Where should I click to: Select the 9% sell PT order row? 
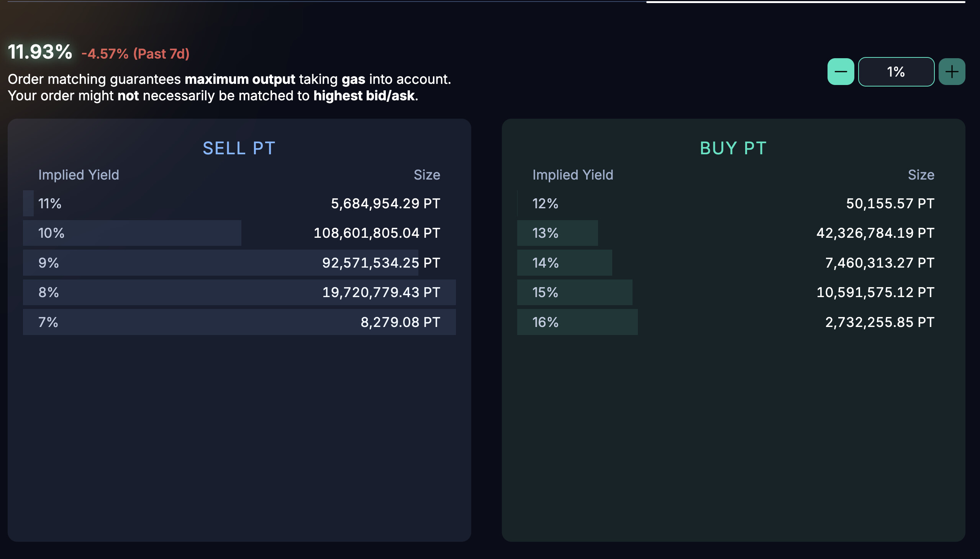239,263
